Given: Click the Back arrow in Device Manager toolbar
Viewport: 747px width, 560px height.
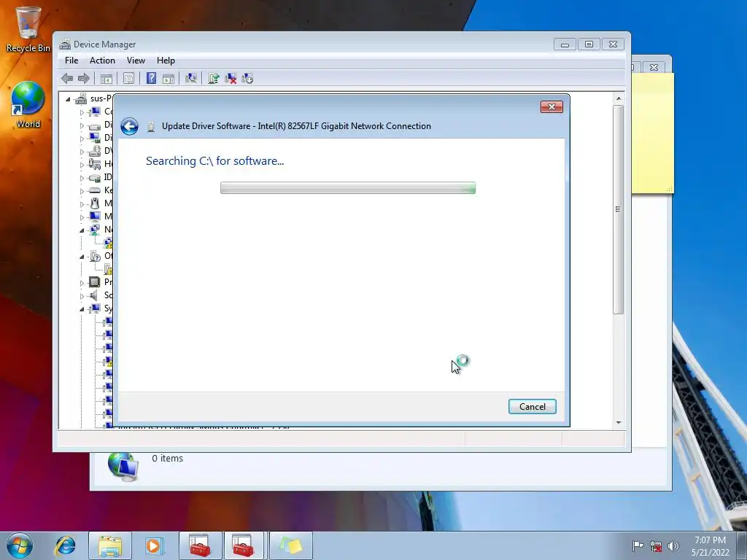Looking at the screenshot, I should coord(67,79).
